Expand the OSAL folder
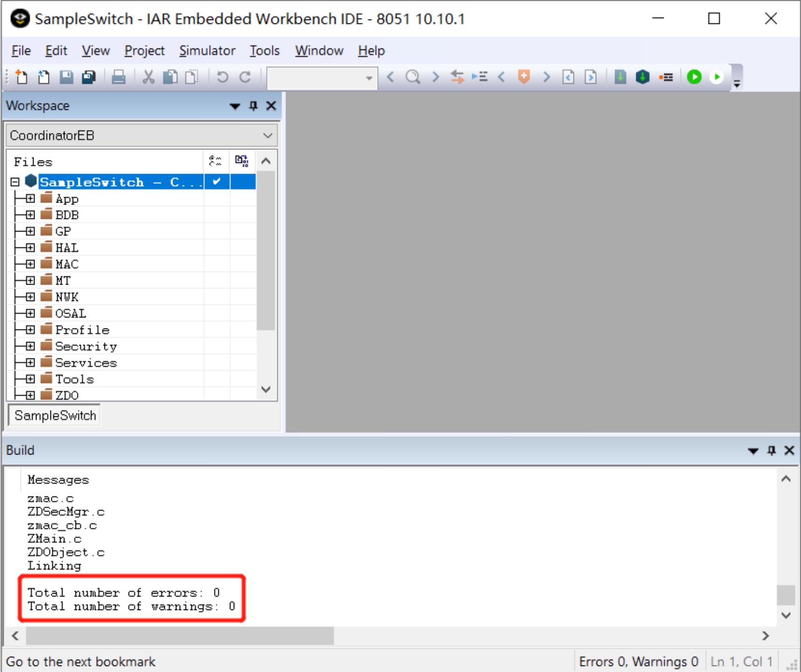This screenshot has width=801, height=672. click(x=30, y=313)
